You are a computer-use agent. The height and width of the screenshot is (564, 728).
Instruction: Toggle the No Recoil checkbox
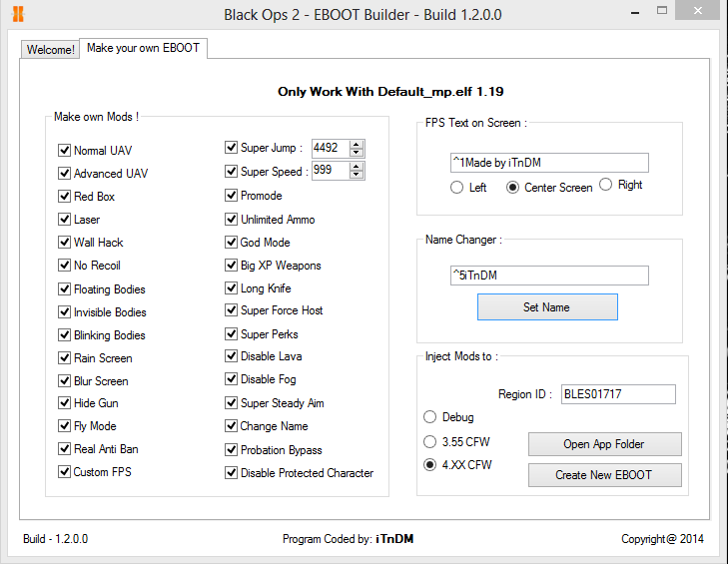click(64, 266)
